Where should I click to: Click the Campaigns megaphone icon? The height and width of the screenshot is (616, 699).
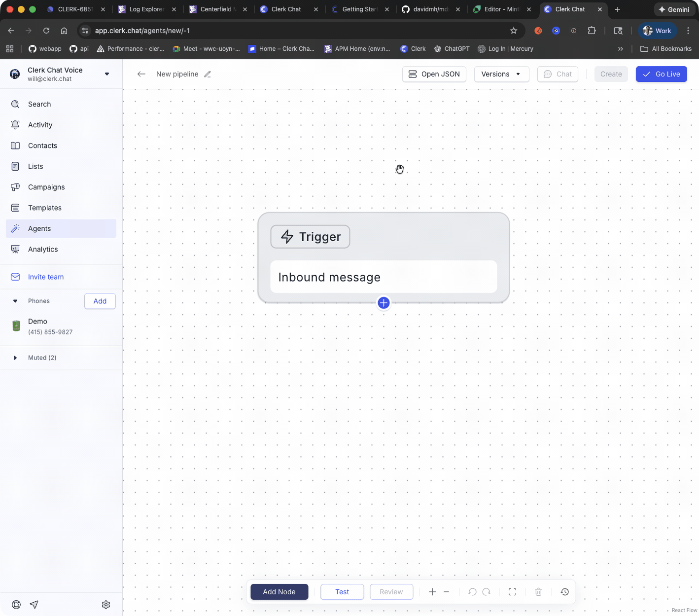15,187
